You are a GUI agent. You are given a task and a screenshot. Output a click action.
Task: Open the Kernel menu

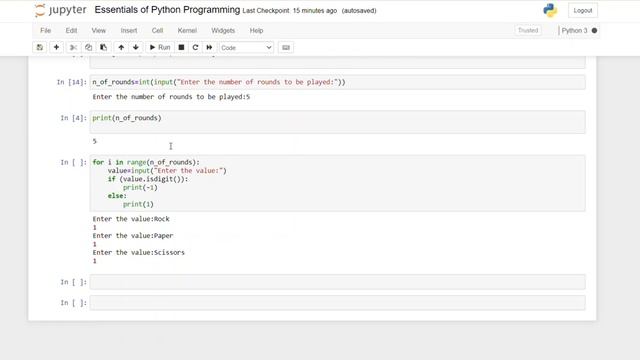point(187,31)
